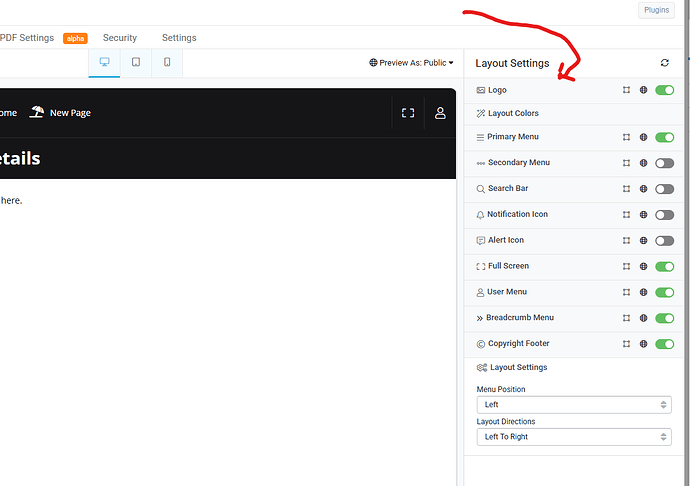690x486 pixels.
Task: Enable the Alert Icon toggle
Action: click(x=664, y=241)
